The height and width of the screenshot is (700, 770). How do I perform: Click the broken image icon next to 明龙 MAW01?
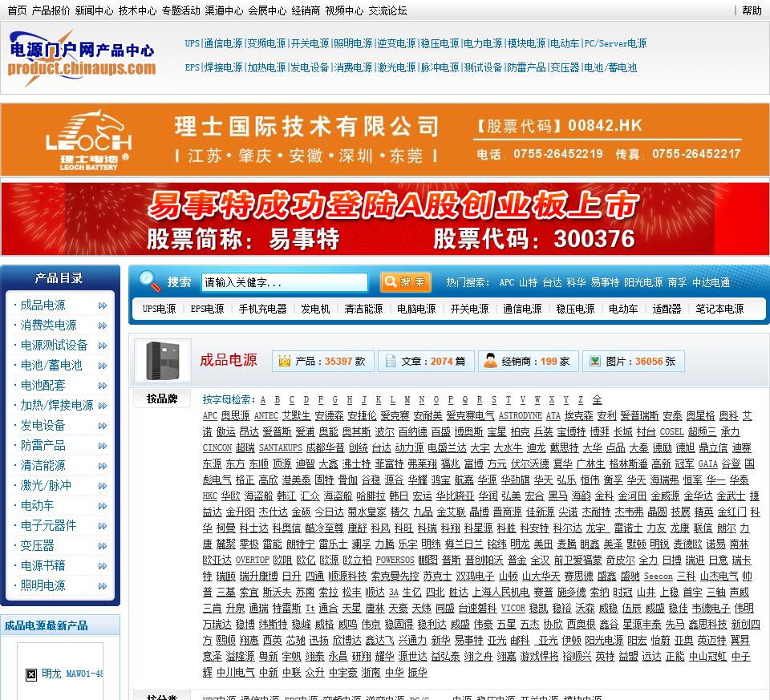pos(31,674)
